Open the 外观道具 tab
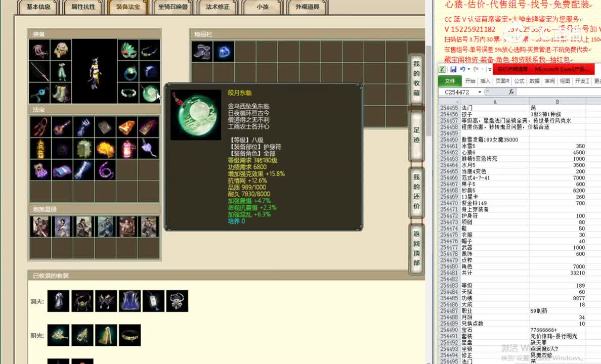The image size is (601, 364). point(308,7)
